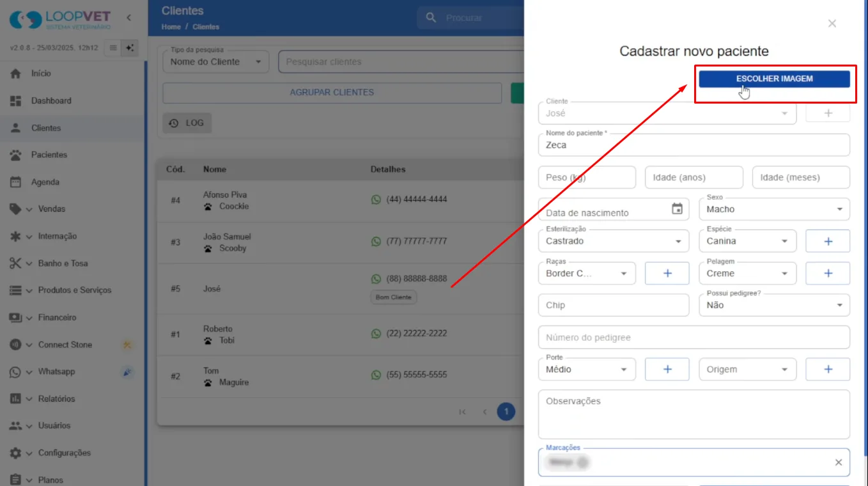Click the Peso (kg) input field
The image size is (868, 486).
pyautogui.click(x=587, y=177)
